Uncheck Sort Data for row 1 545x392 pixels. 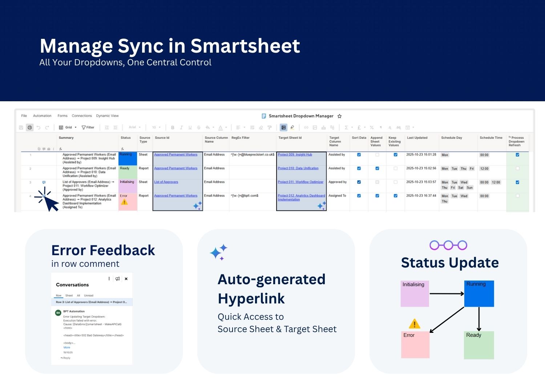[359, 155]
